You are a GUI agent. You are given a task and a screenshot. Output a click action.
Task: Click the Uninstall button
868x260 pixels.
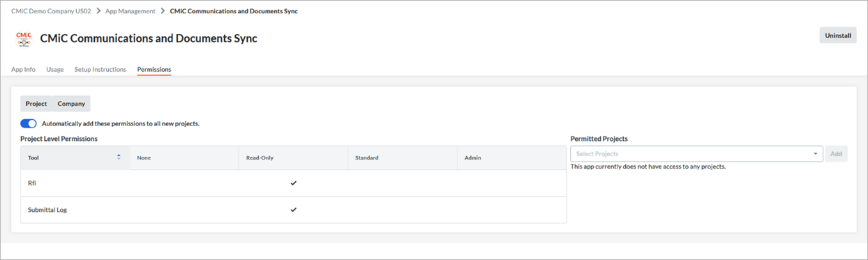tap(838, 35)
